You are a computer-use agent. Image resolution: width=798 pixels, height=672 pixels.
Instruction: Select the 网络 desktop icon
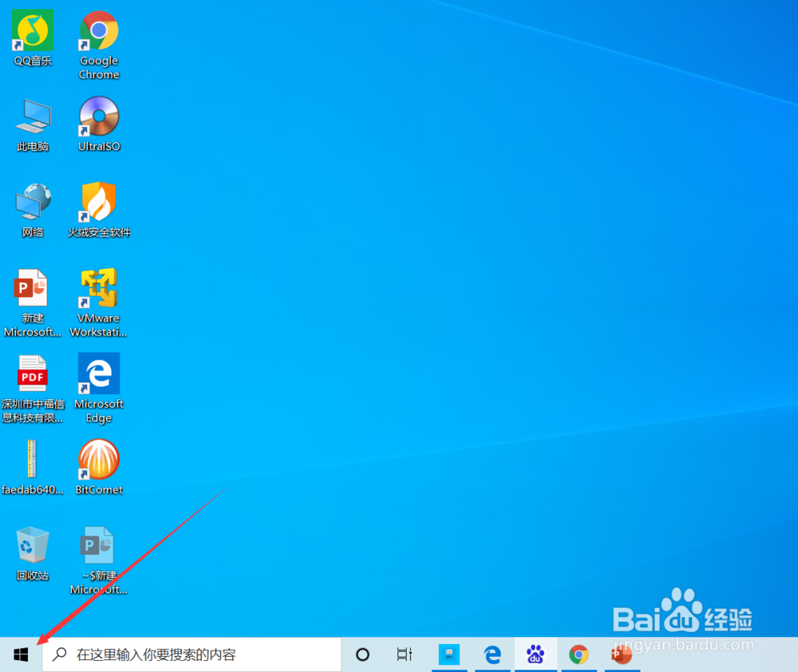point(33,210)
